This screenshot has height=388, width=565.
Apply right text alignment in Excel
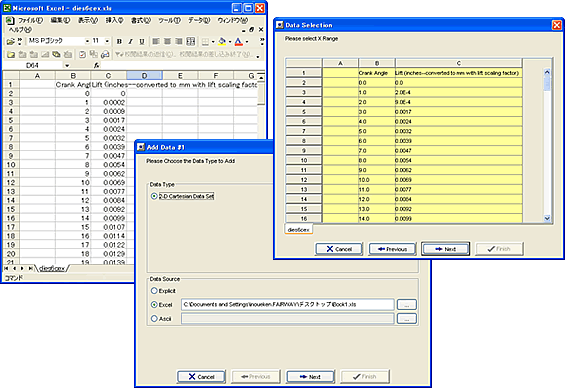click(179, 42)
